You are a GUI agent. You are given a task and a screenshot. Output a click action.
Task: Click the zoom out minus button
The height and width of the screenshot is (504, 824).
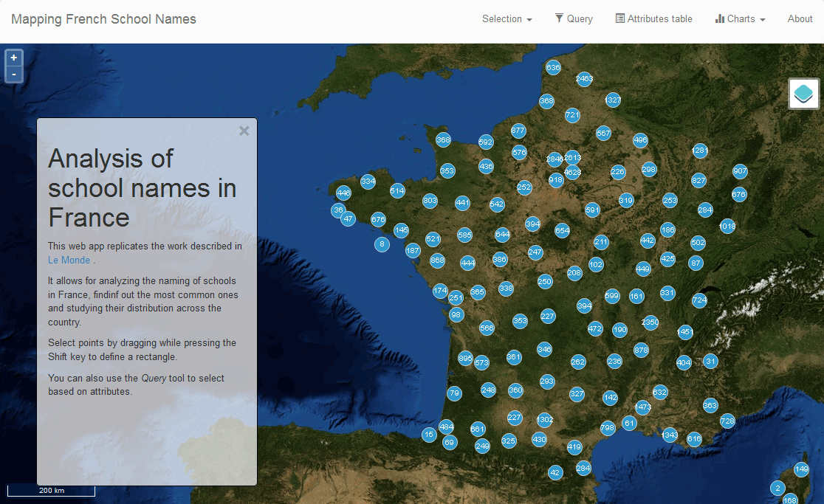click(14, 75)
